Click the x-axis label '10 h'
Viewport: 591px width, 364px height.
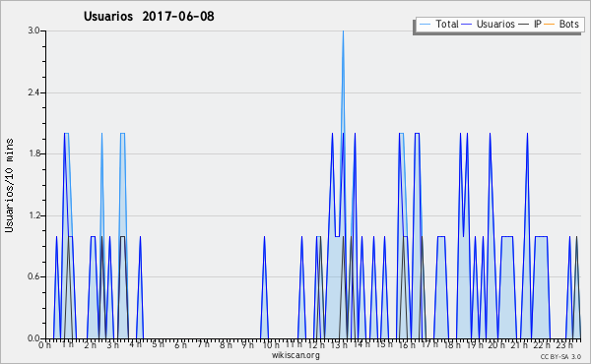click(x=271, y=344)
